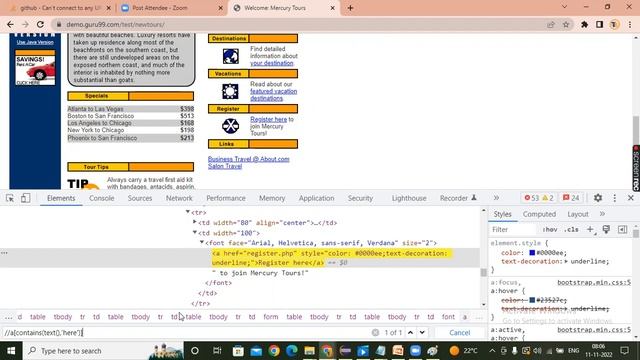Show hidden system tray icons

[492, 351]
